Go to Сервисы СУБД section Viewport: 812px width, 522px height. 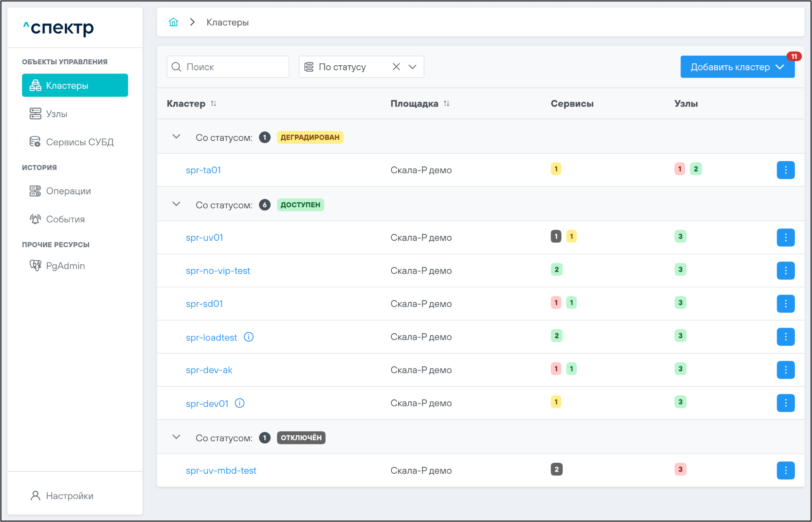[80, 142]
